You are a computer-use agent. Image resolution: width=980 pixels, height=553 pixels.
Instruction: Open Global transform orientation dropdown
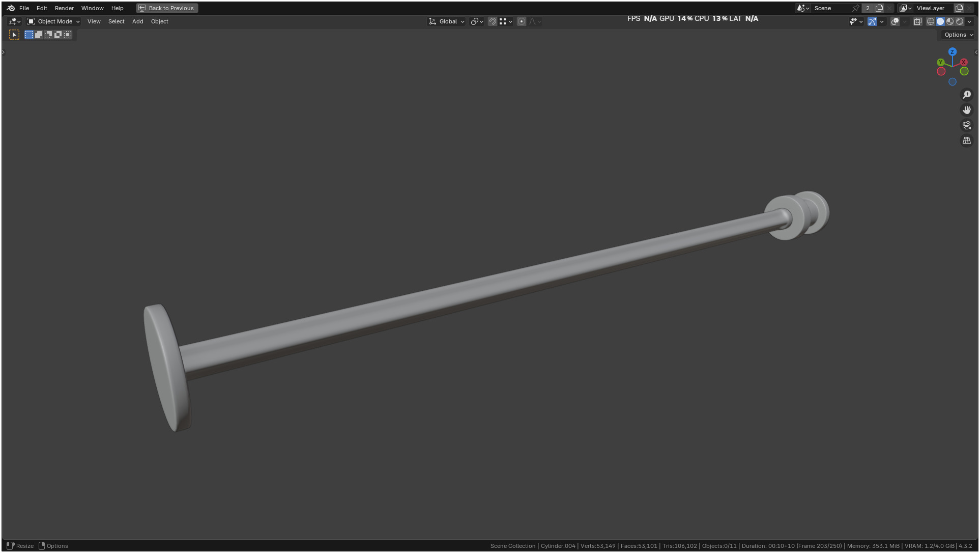[447, 21]
